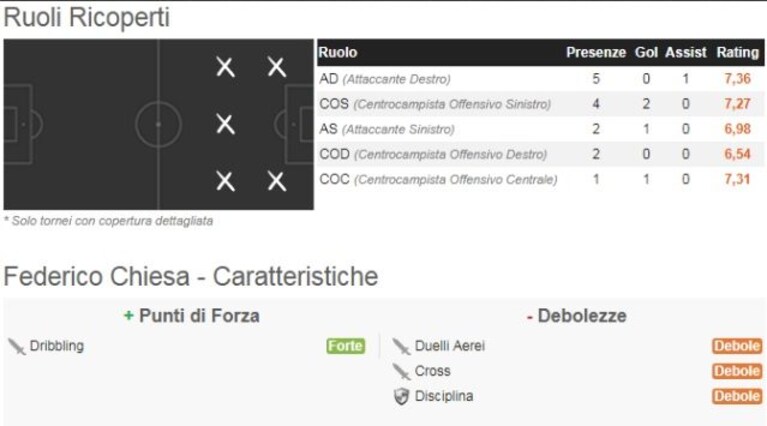Click the sword icon next to Cross

pyautogui.click(x=401, y=372)
